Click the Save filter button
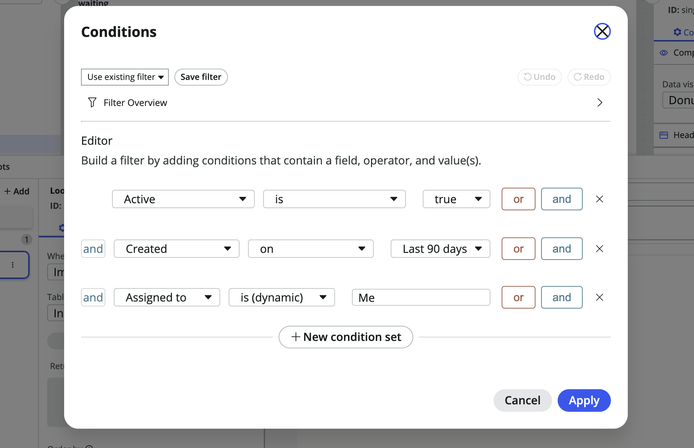 click(201, 77)
